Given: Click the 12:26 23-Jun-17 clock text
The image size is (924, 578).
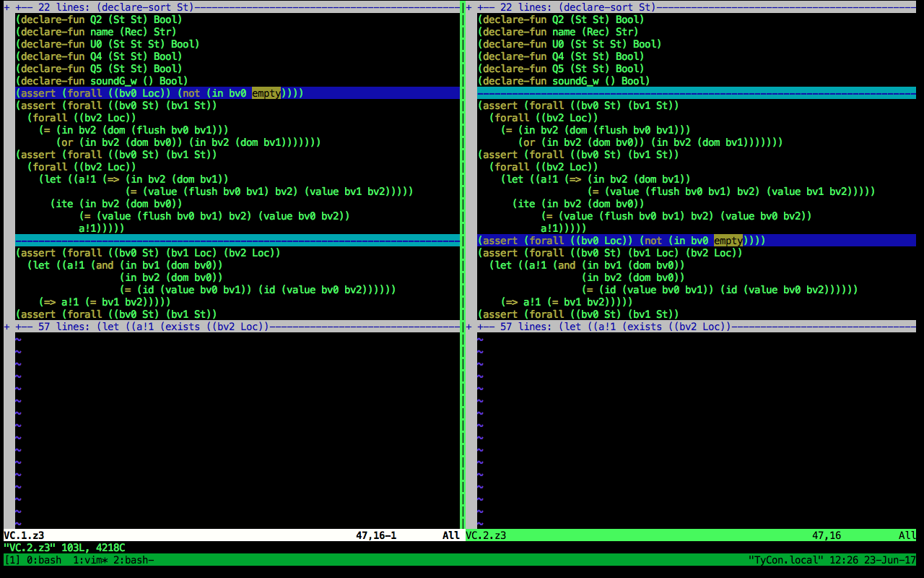Looking at the screenshot, I should pyautogui.click(x=872, y=560).
